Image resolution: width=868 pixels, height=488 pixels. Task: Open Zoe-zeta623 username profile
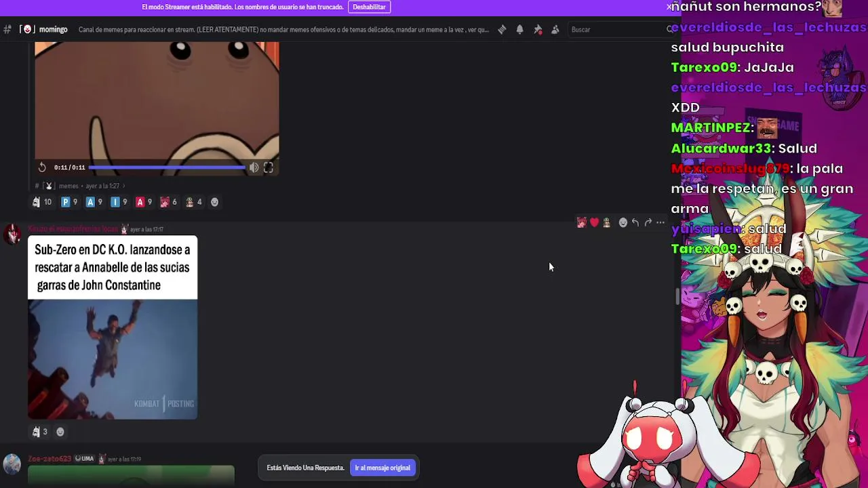tap(50, 459)
